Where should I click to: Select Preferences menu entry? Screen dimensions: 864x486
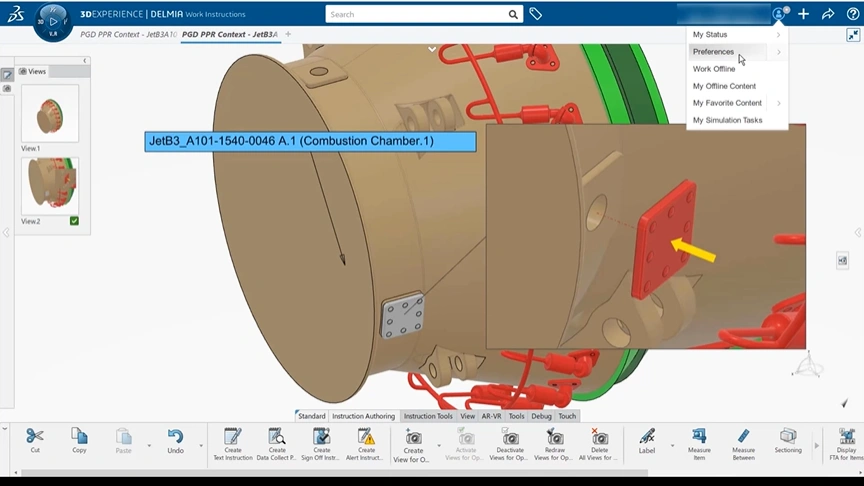[x=713, y=52]
